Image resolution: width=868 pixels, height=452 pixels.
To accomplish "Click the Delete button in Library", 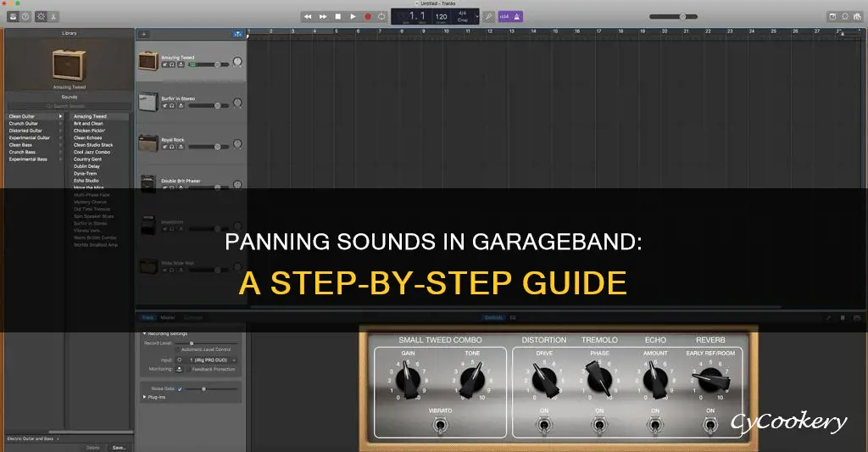I will (93, 448).
